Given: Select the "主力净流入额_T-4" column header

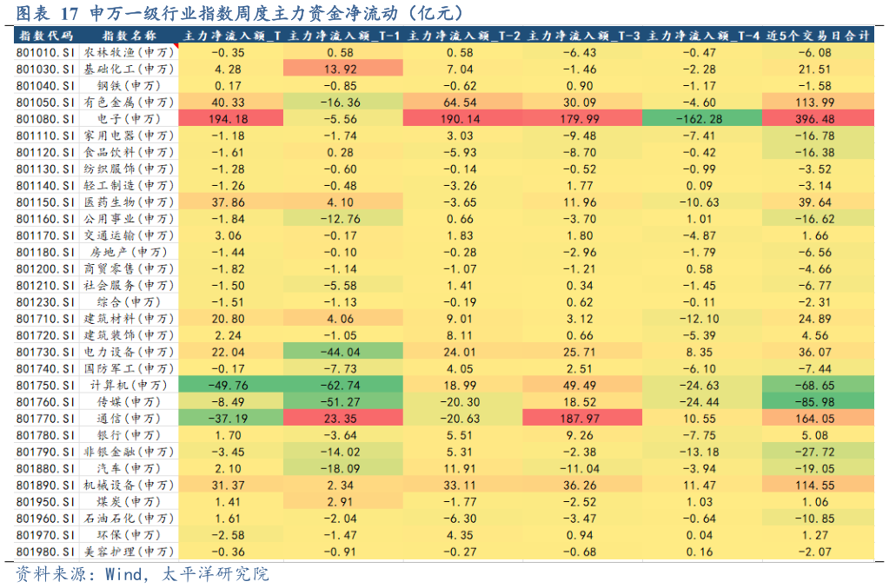Looking at the screenshot, I should pos(703,36).
